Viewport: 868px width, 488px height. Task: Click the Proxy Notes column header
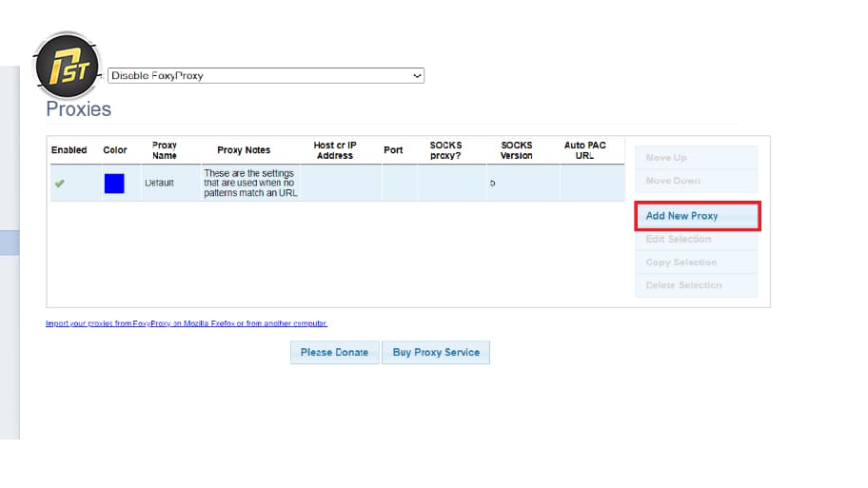click(244, 150)
